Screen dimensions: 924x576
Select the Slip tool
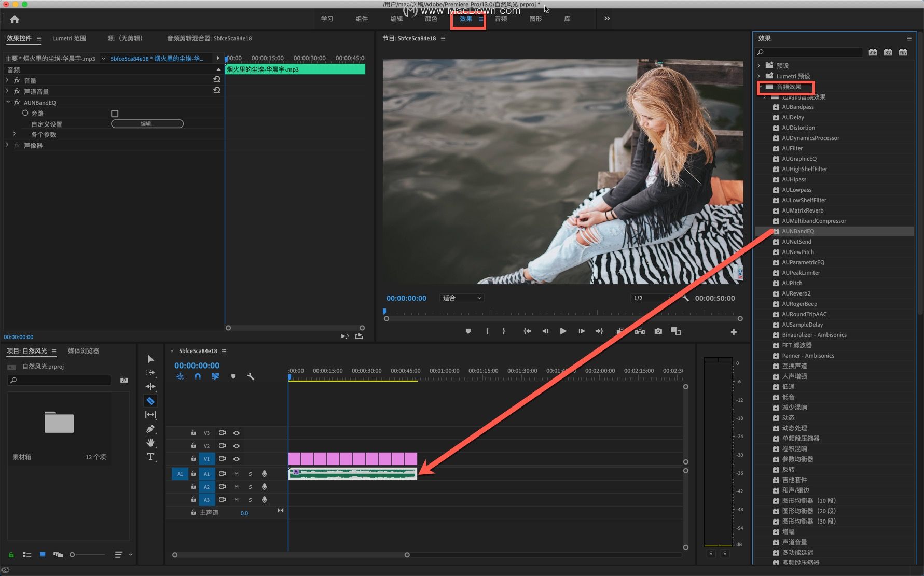tap(150, 415)
